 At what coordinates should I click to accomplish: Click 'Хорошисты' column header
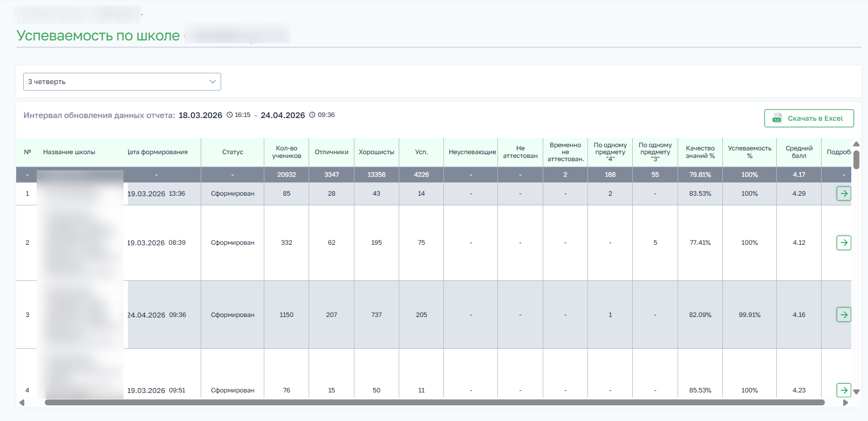click(377, 152)
